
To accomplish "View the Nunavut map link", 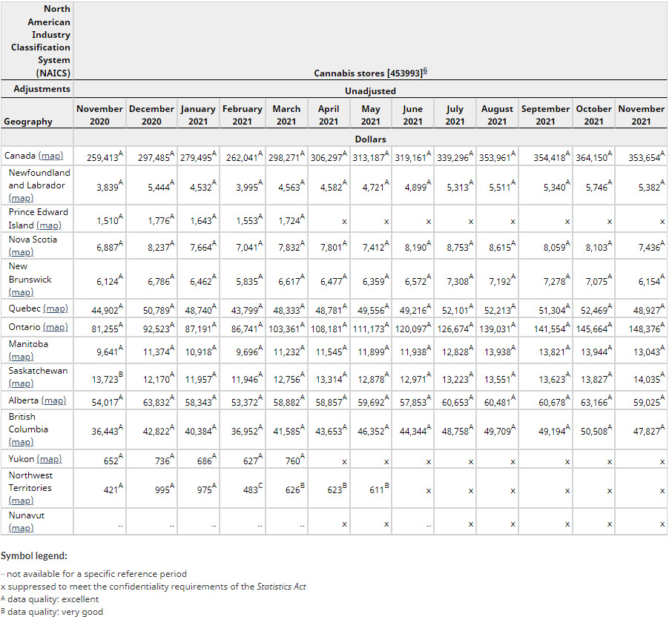I will click(x=21, y=528).
